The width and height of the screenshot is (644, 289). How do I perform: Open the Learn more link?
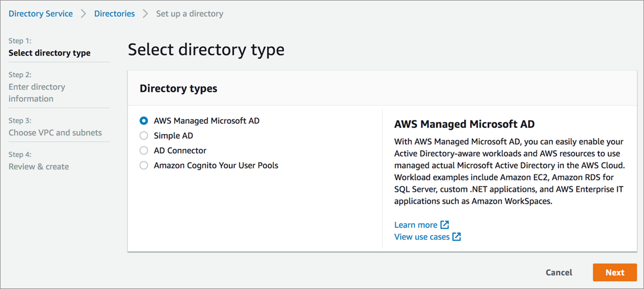[416, 225]
